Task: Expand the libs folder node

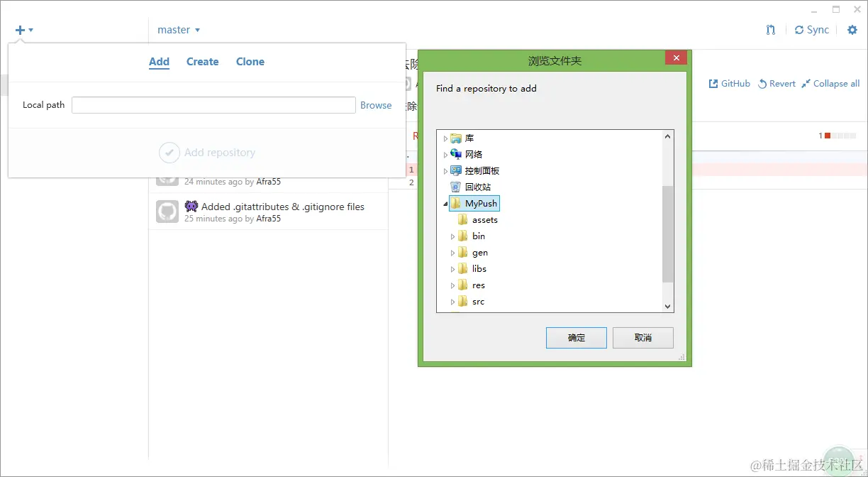Action: click(452, 269)
